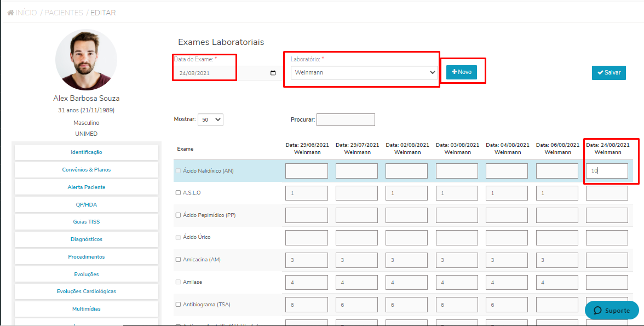Click A.S.L.O field under Data: 06/08/2021
The height and width of the screenshot is (326, 644).
click(x=557, y=193)
